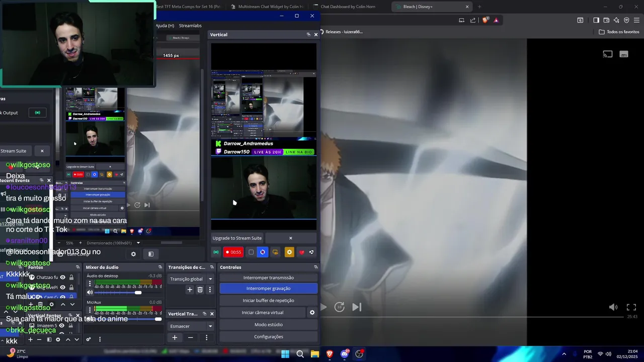Remove vertical transition with minus button
This screenshot has height=362, width=644.
coord(190,337)
